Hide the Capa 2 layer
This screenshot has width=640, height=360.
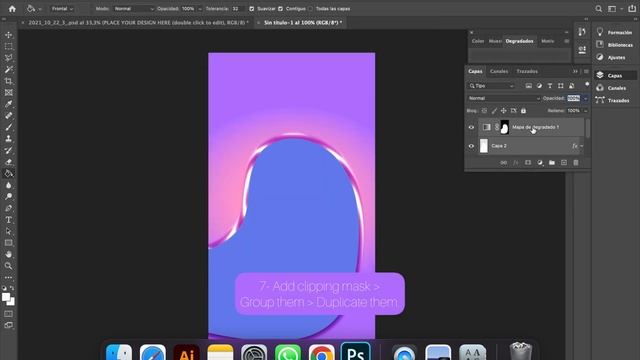[x=471, y=146]
